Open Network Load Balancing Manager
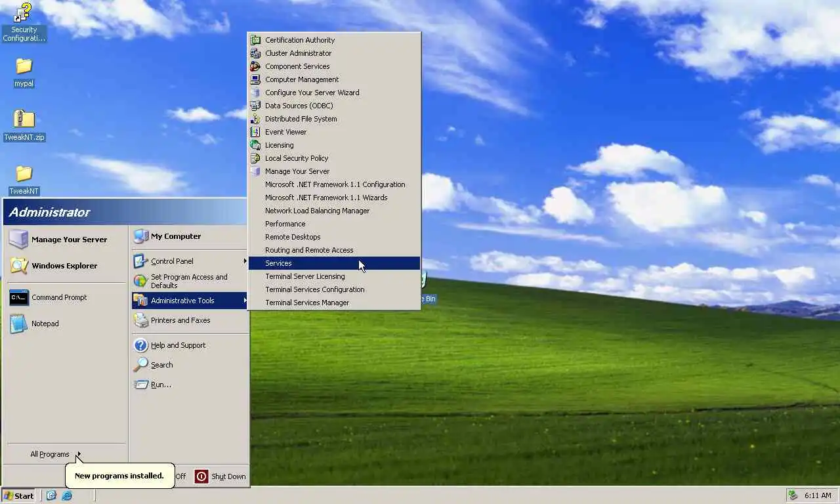 (x=334, y=211)
